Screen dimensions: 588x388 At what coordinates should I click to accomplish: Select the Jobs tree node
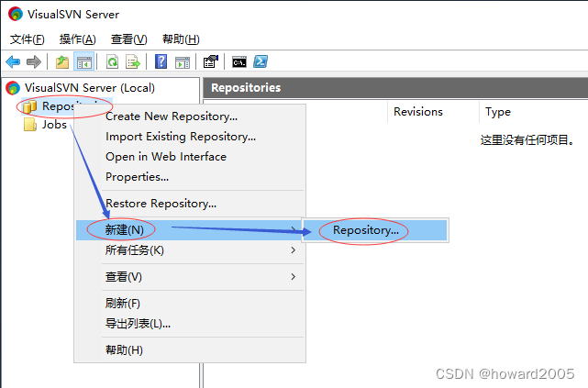coord(54,125)
